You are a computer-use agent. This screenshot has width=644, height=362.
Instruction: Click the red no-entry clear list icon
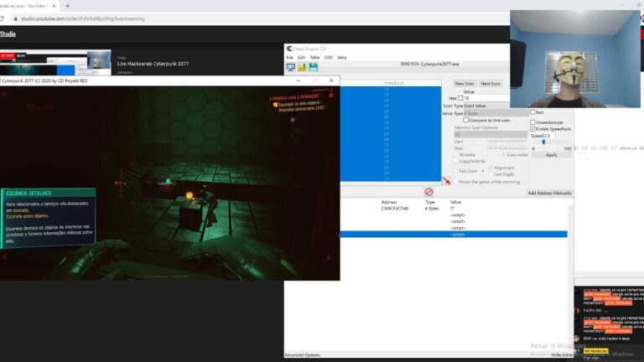[428, 192]
